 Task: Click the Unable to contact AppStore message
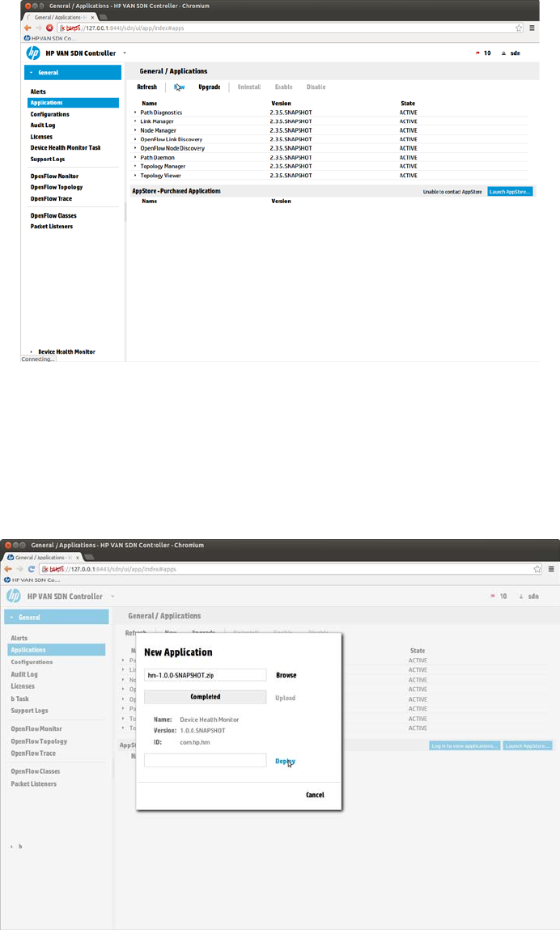(452, 192)
